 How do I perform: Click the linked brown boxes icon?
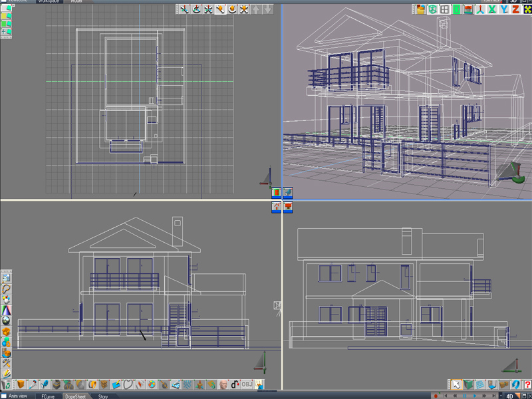pos(504,384)
